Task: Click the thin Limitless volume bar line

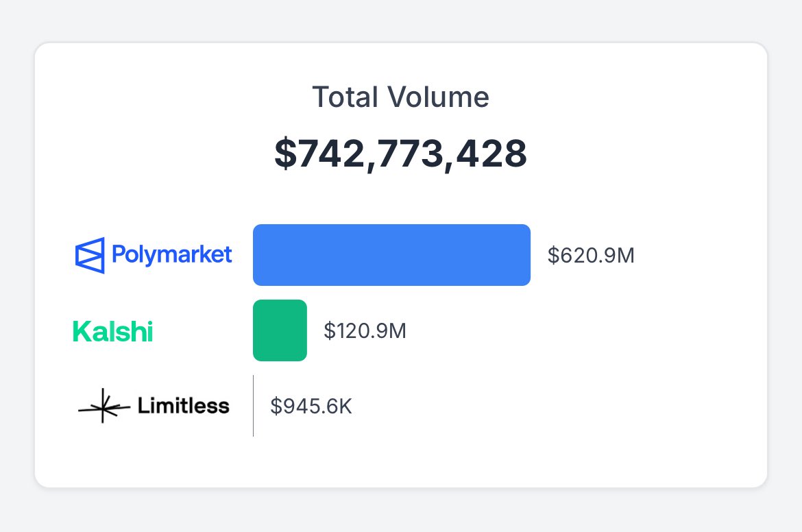Action: click(253, 406)
